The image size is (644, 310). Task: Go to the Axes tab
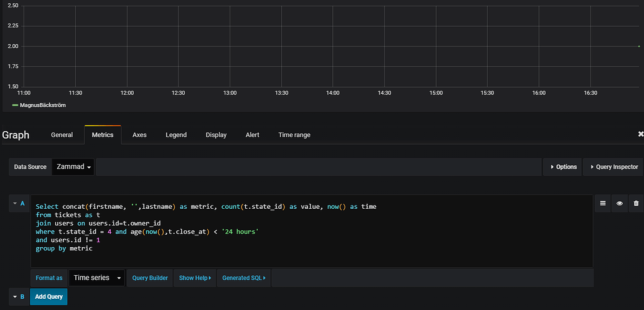(x=139, y=135)
